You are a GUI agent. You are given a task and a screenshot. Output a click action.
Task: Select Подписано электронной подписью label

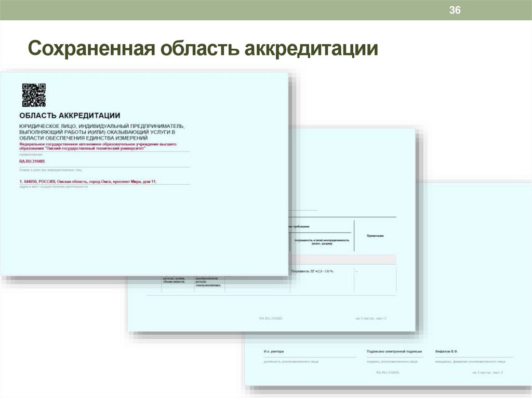(394, 352)
